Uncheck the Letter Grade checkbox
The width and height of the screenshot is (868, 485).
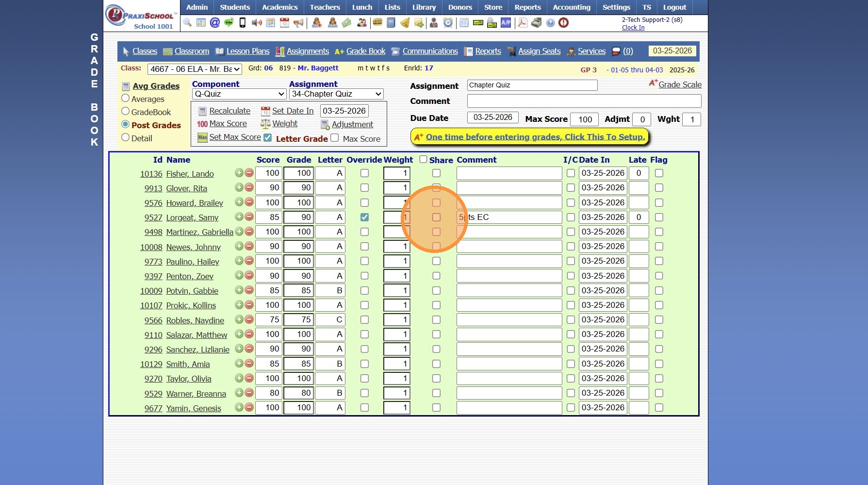[267, 138]
